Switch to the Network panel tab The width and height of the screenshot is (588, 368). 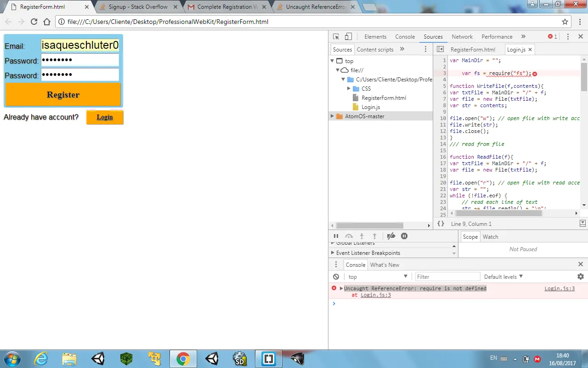462,37
